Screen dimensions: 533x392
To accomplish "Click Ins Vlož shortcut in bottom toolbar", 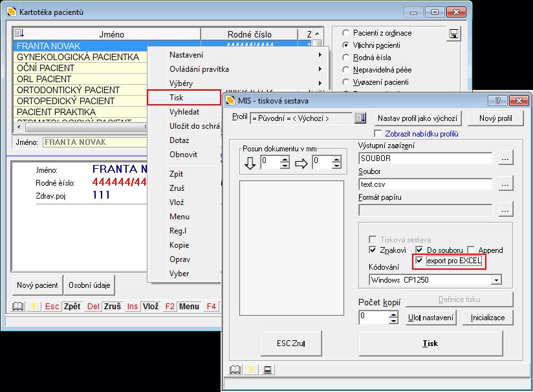I will tap(142, 307).
